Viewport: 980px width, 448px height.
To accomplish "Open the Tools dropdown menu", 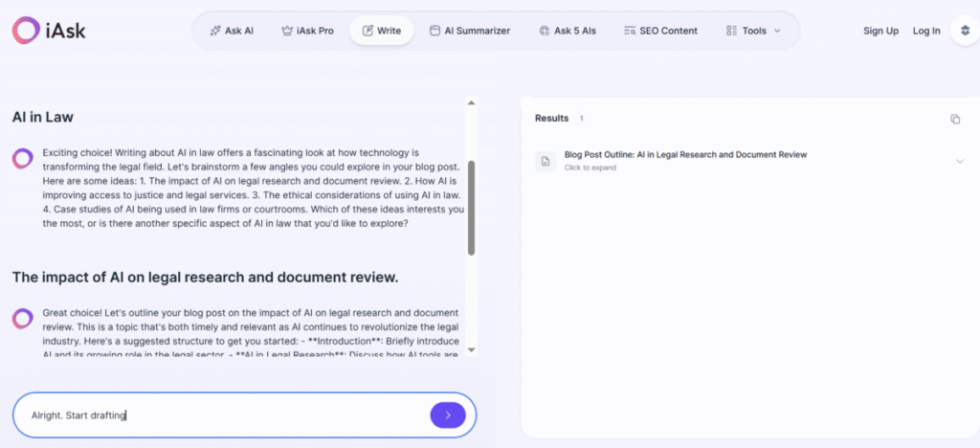I will (x=753, y=31).
